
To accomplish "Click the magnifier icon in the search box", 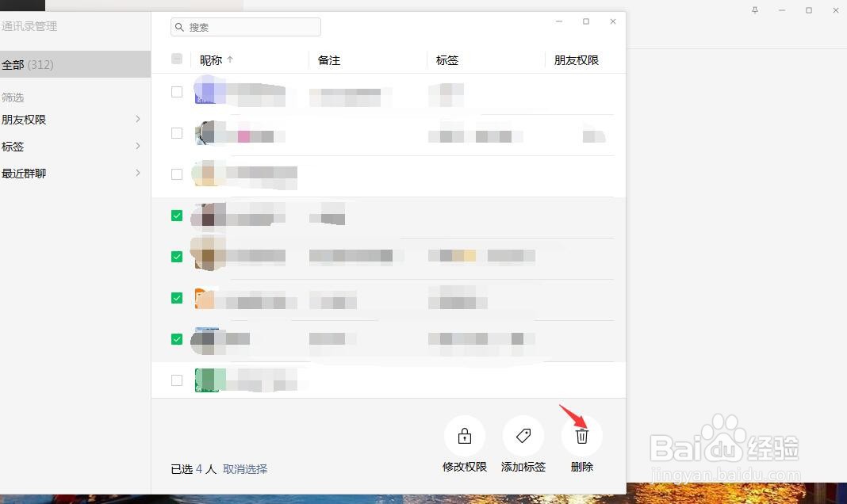I will pyautogui.click(x=179, y=26).
